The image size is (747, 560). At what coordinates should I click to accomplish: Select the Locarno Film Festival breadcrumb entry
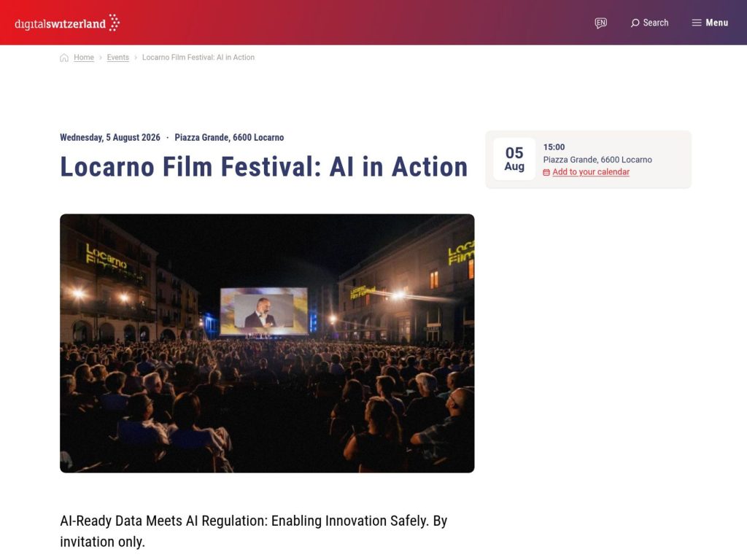199,57
